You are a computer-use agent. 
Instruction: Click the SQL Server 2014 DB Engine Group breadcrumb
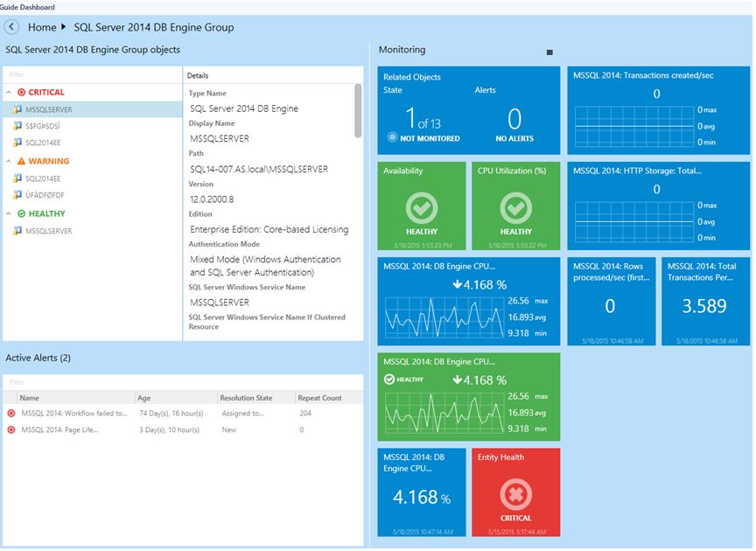click(x=153, y=27)
